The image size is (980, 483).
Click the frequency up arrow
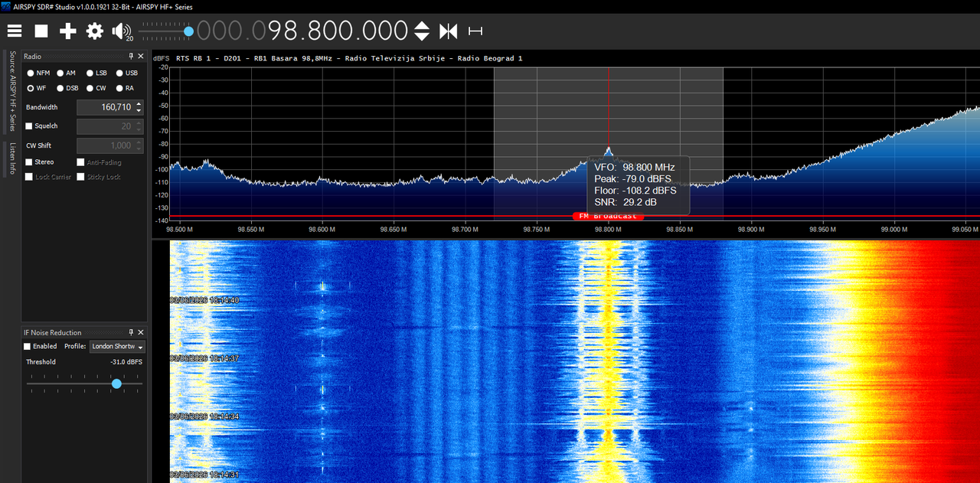click(x=422, y=25)
